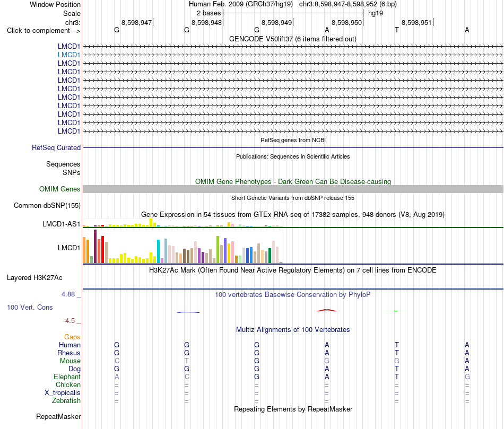The image size is (504, 429).
Task: Click the cyan bar in LMCD1 expression chart
Action: (158, 251)
